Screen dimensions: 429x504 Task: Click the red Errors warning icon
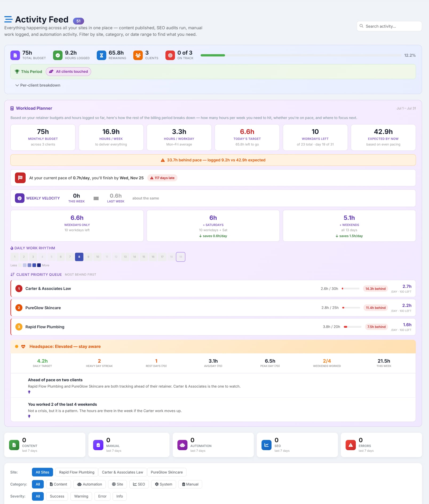(351, 445)
